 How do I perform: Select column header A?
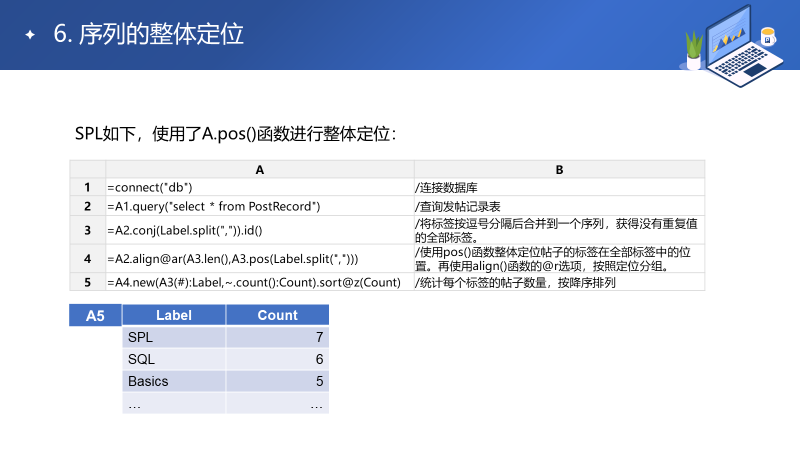pyautogui.click(x=260, y=169)
